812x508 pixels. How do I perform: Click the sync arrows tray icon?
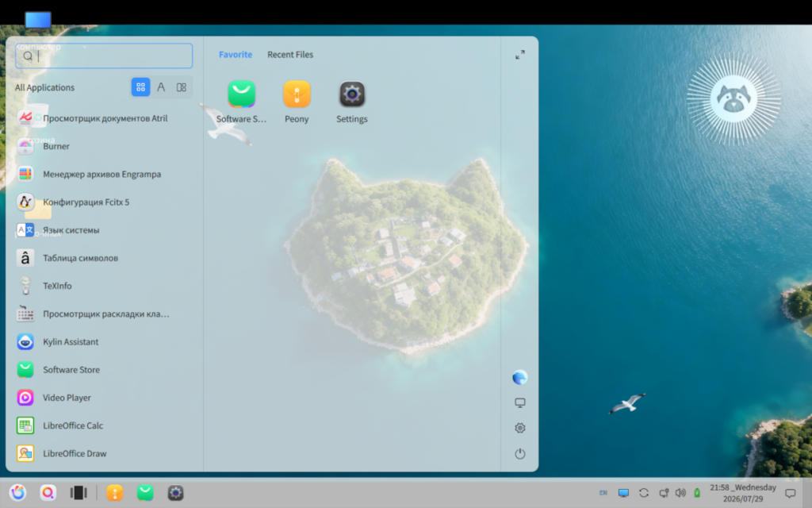644,493
